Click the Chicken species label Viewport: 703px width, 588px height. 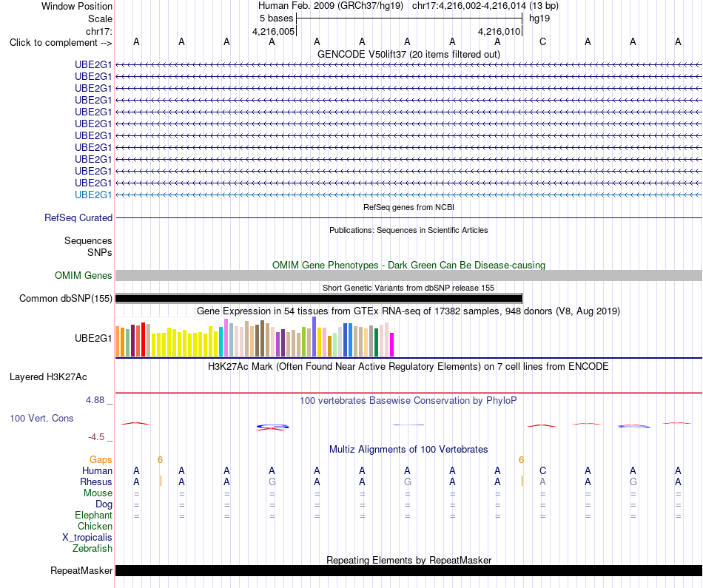pos(95,527)
